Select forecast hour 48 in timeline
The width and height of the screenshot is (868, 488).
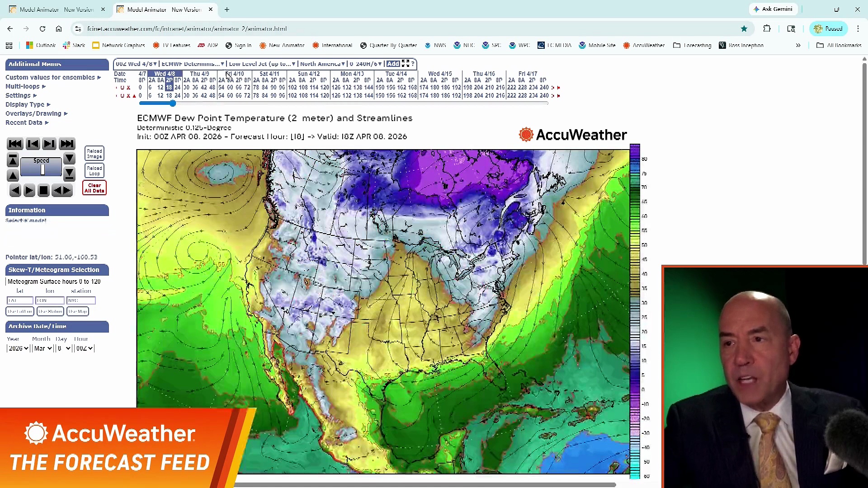tap(212, 88)
